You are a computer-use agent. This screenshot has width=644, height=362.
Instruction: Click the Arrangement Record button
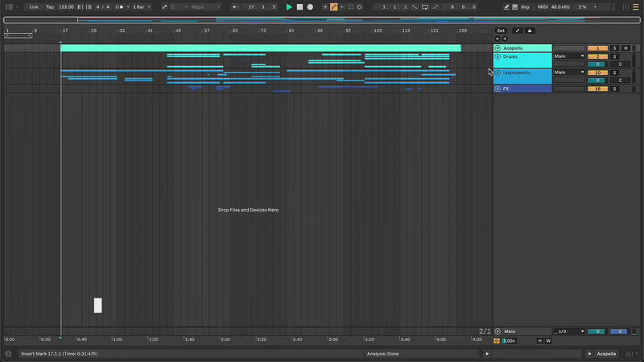[310, 6]
